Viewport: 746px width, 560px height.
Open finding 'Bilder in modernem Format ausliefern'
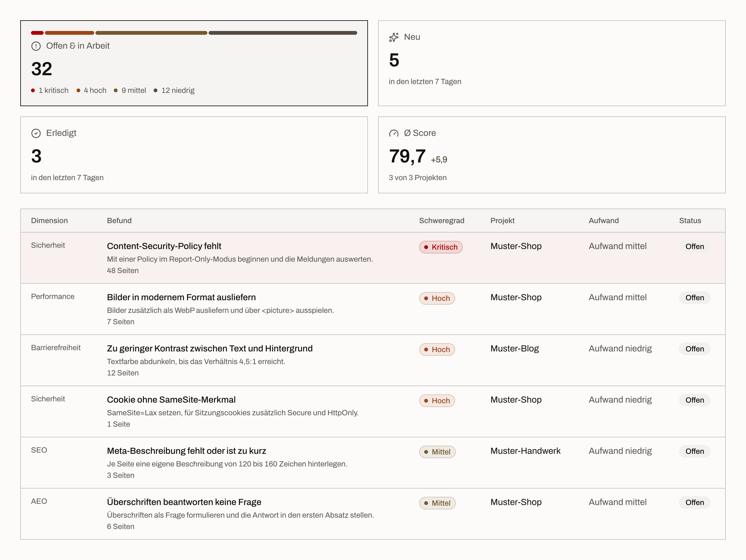181,297
